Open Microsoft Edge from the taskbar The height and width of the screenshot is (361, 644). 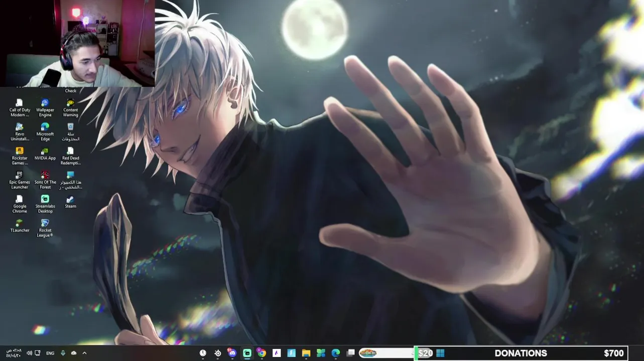pos(336,353)
